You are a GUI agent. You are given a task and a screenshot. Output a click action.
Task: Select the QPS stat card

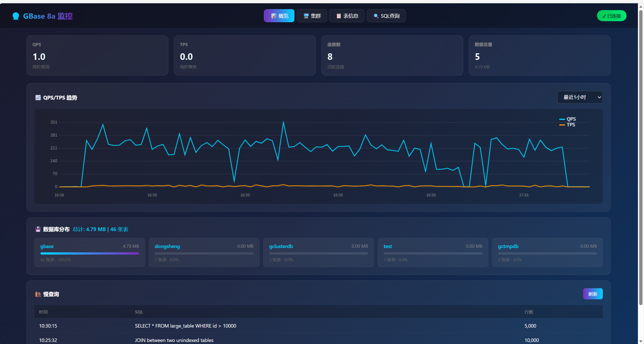[x=97, y=55]
